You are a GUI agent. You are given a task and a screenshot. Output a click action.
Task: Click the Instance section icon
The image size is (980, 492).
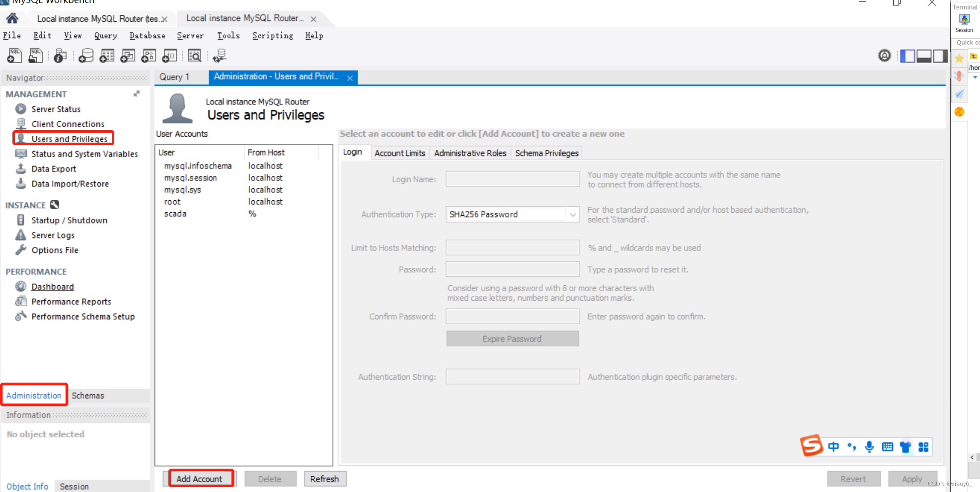pyautogui.click(x=55, y=205)
